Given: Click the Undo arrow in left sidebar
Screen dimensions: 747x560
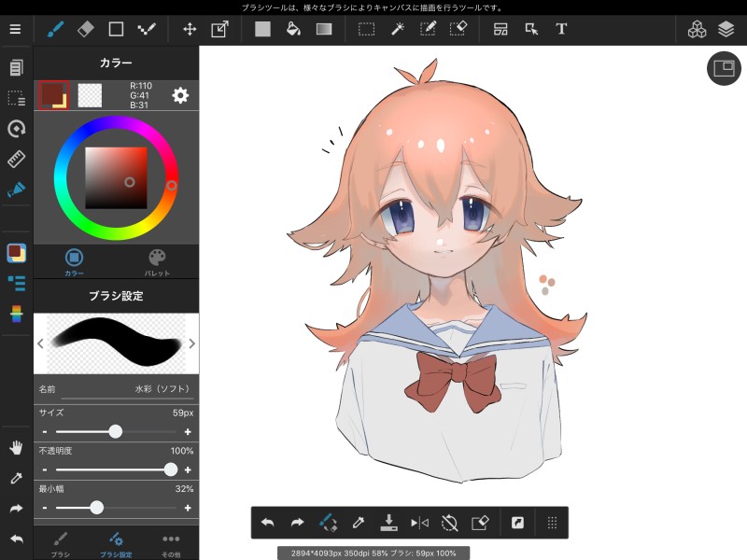Looking at the screenshot, I should click(x=16, y=539).
